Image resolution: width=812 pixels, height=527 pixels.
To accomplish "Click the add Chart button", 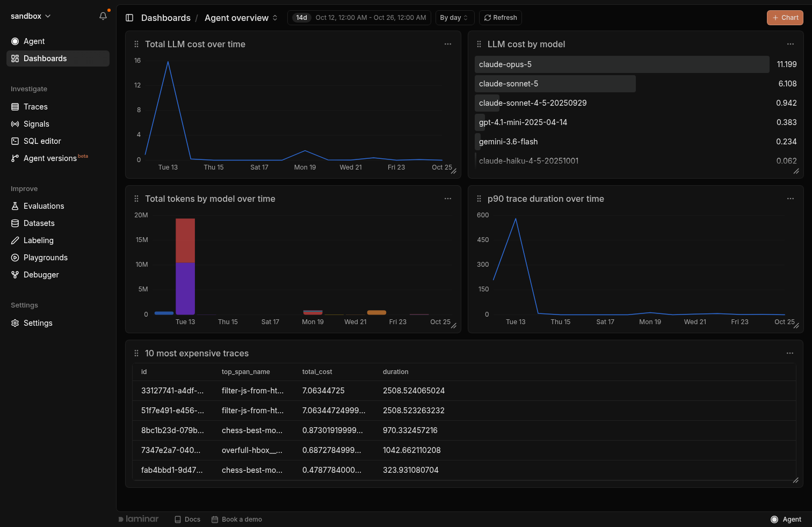I will 785,18.
